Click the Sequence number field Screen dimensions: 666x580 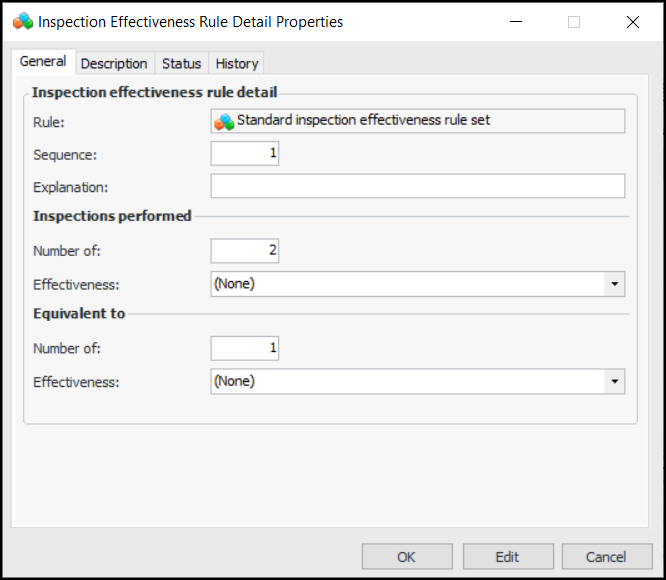click(245, 153)
